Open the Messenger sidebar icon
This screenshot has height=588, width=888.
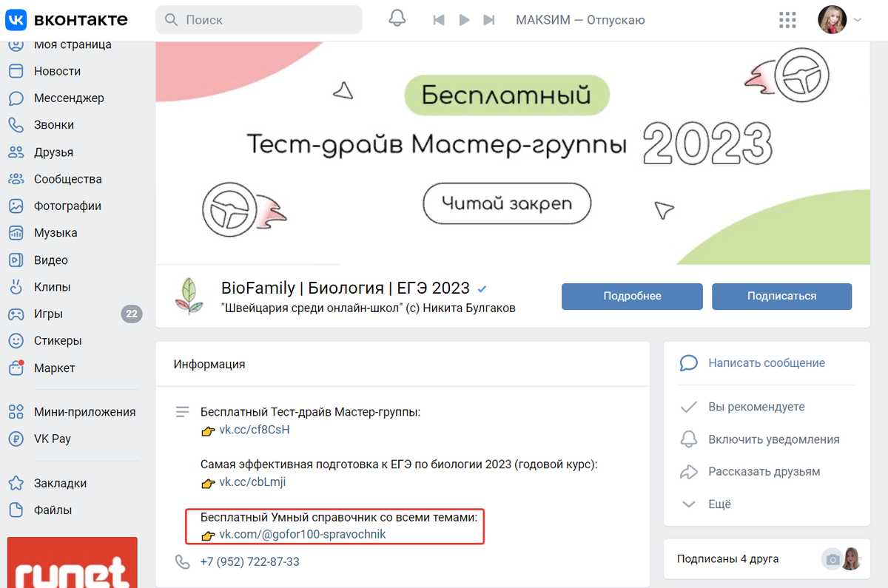pyautogui.click(x=16, y=98)
